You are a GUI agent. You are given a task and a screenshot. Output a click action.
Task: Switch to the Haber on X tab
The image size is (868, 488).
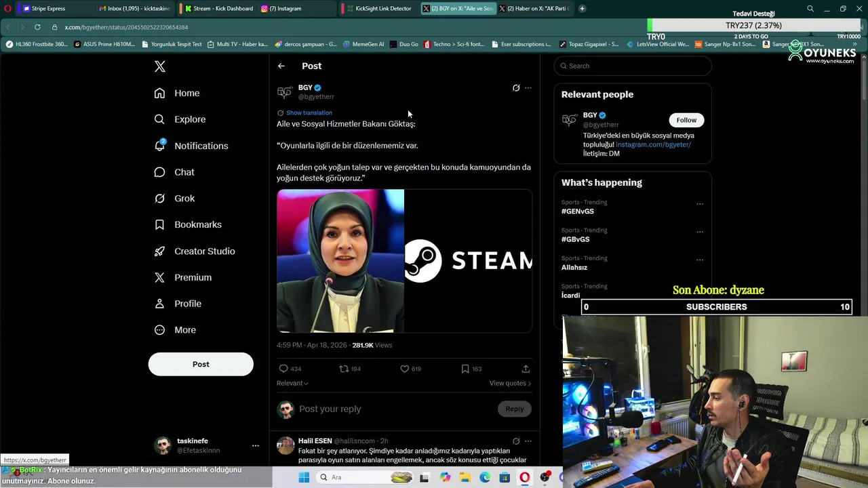534,8
